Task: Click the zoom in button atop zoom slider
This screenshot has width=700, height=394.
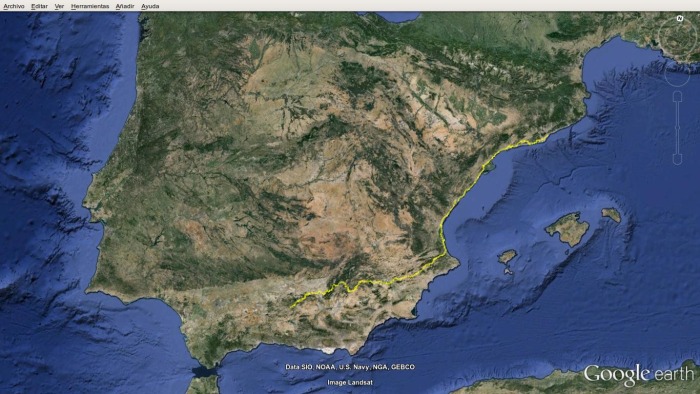Action: point(677,96)
